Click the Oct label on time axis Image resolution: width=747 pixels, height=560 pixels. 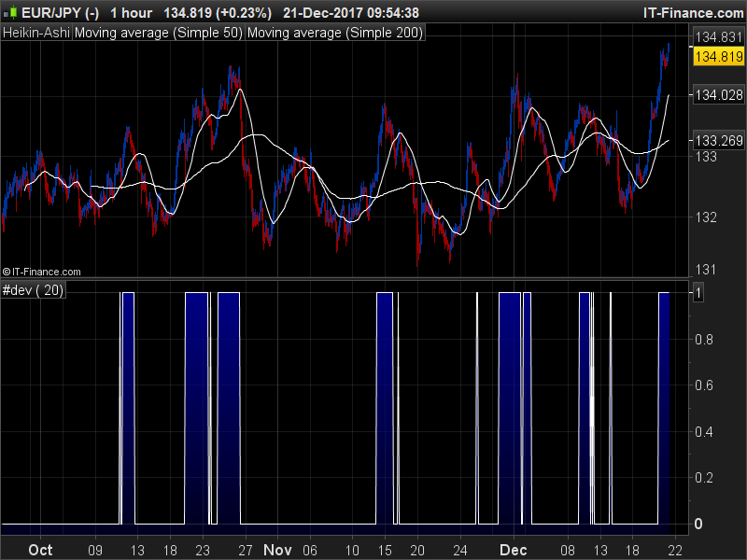click(40, 550)
